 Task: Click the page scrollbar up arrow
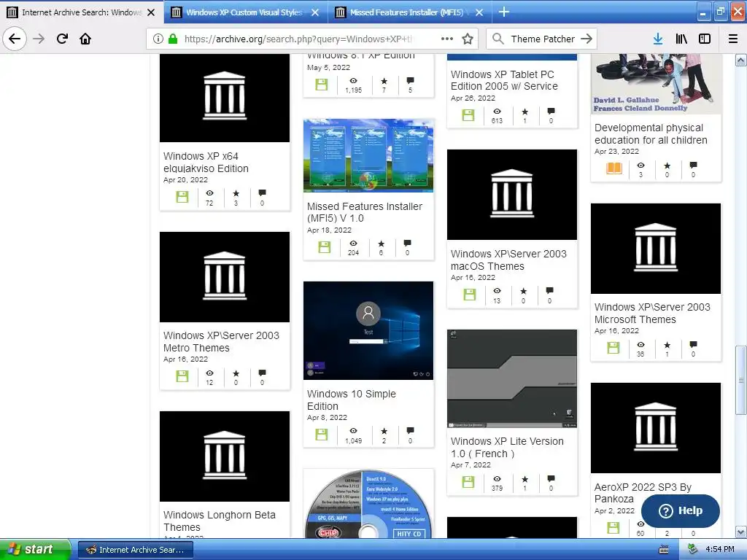[x=741, y=60]
